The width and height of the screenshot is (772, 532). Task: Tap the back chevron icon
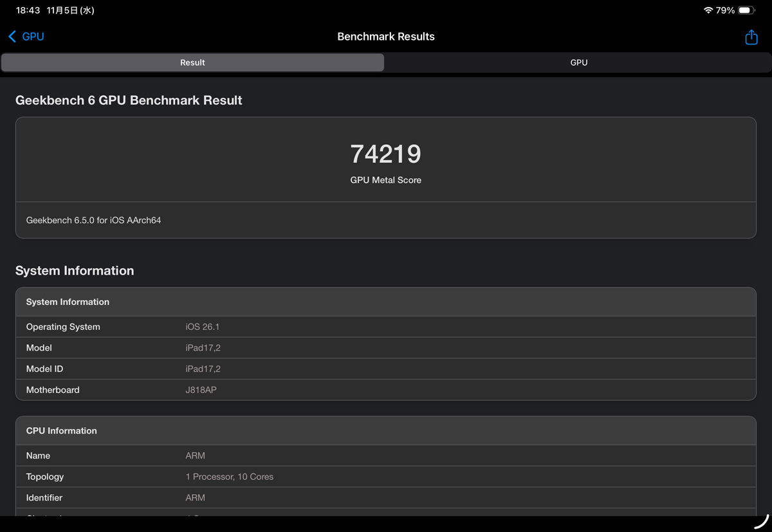tap(12, 37)
